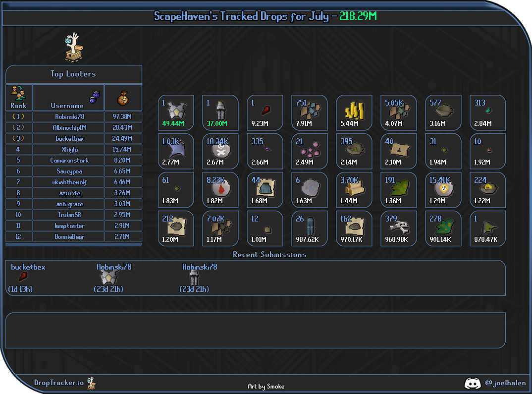Click the Discord logo icon
The width and height of the screenshot is (532, 394).
[x=472, y=383]
